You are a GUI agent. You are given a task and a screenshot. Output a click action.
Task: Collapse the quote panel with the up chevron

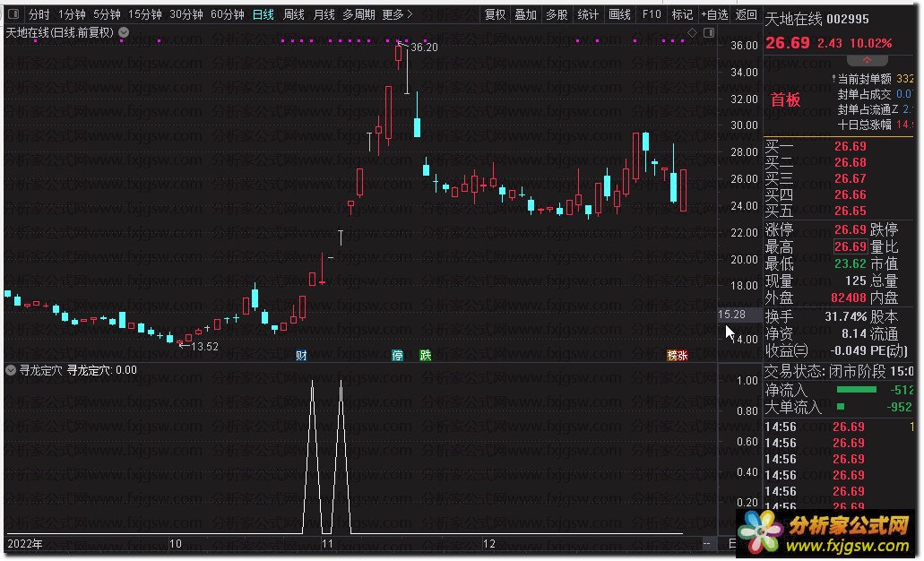click(x=867, y=60)
